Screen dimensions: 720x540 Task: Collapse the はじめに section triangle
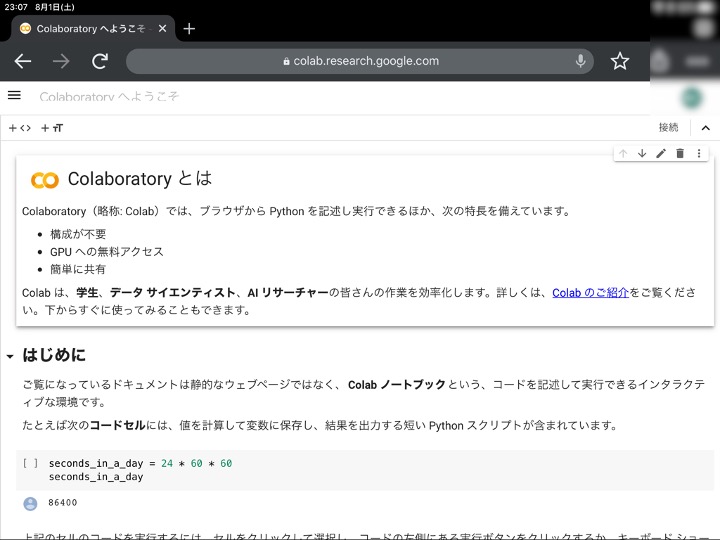click(10, 356)
